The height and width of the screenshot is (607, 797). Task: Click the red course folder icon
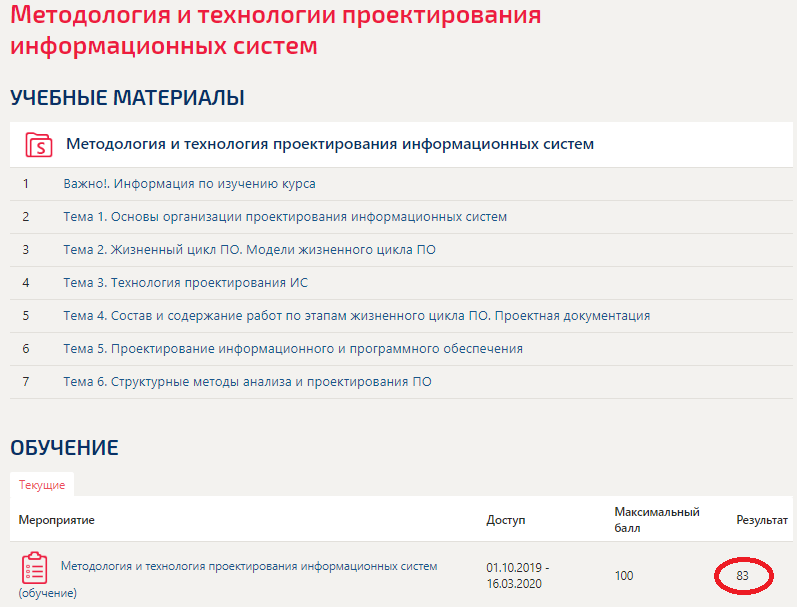click(39, 144)
